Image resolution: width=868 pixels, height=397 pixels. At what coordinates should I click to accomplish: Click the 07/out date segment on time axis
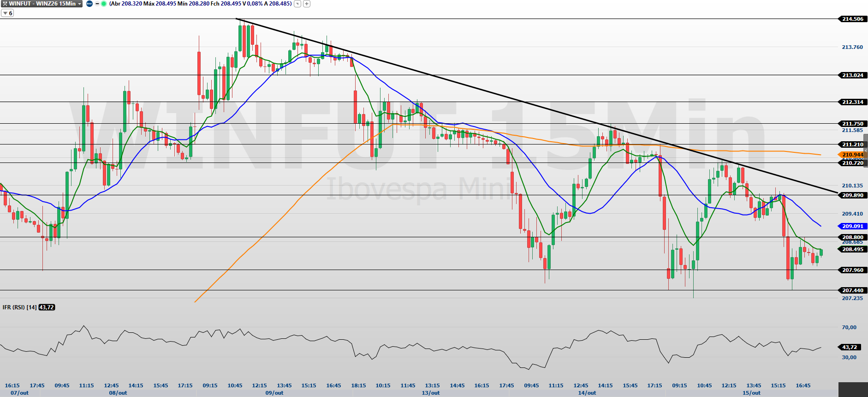click(20, 393)
